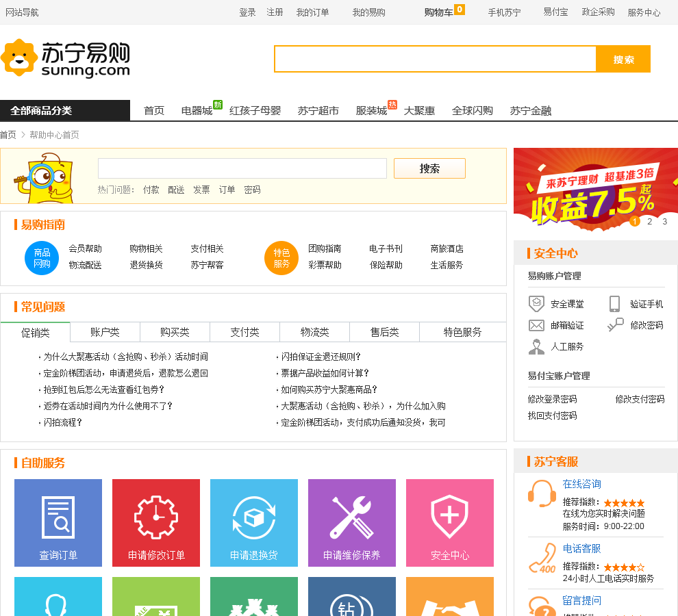The image size is (678, 616).
Task: Switch to the 特色服务 FAQ tab
Action: point(463,332)
